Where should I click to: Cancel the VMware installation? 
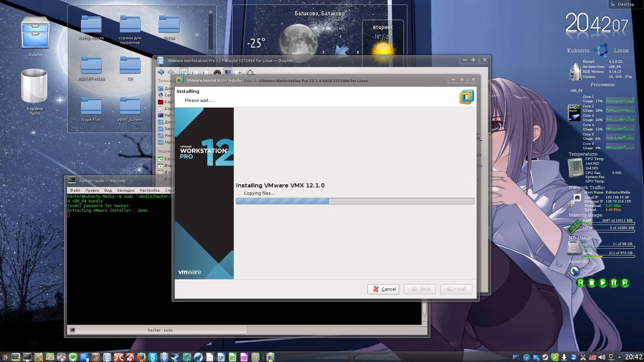[383, 289]
